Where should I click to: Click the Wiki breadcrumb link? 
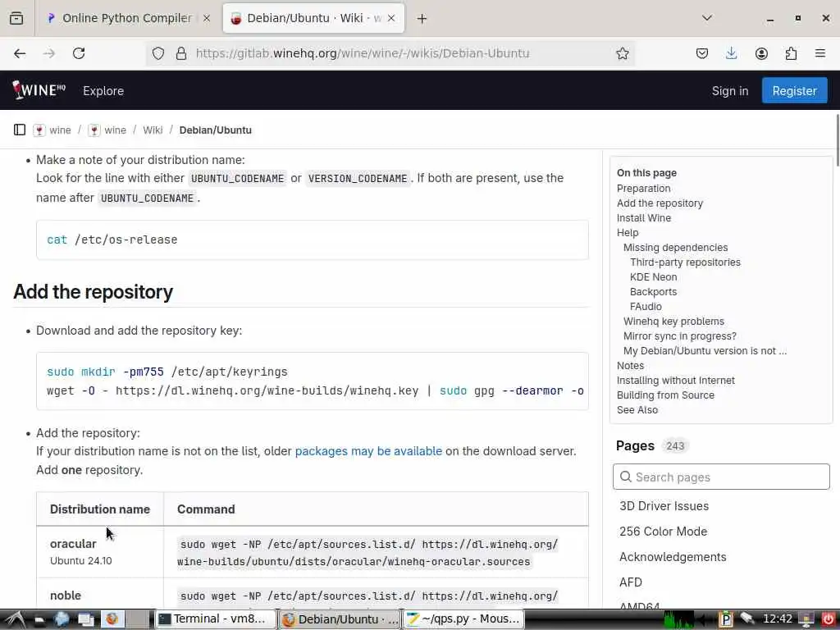pos(153,130)
